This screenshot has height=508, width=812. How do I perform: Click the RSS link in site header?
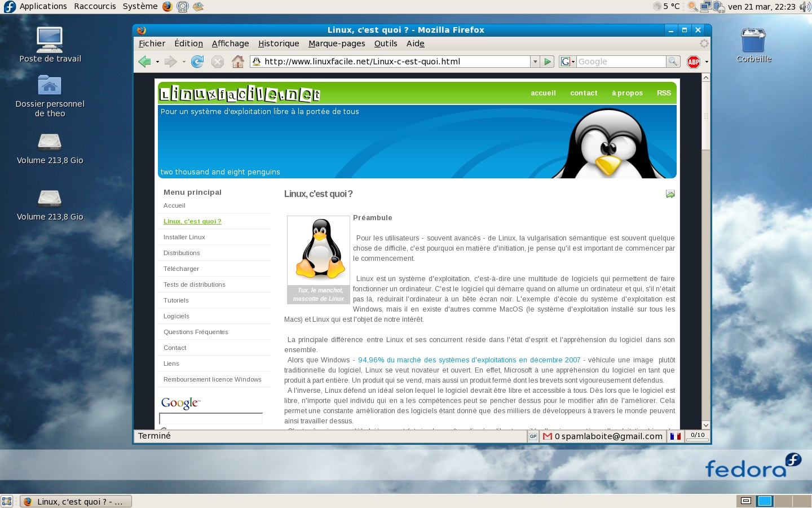pyautogui.click(x=664, y=93)
